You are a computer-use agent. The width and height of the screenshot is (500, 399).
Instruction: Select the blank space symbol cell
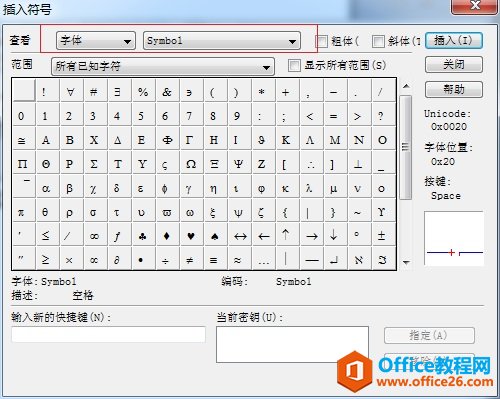pyautogui.click(x=23, y=91)
